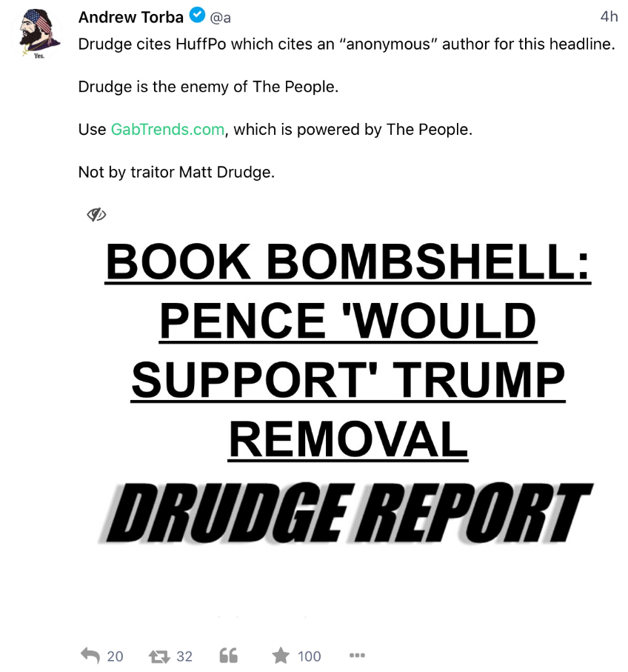Screen dimensions: 628x672
Task: Click the favorites count 100
Action: pos(310,656)
